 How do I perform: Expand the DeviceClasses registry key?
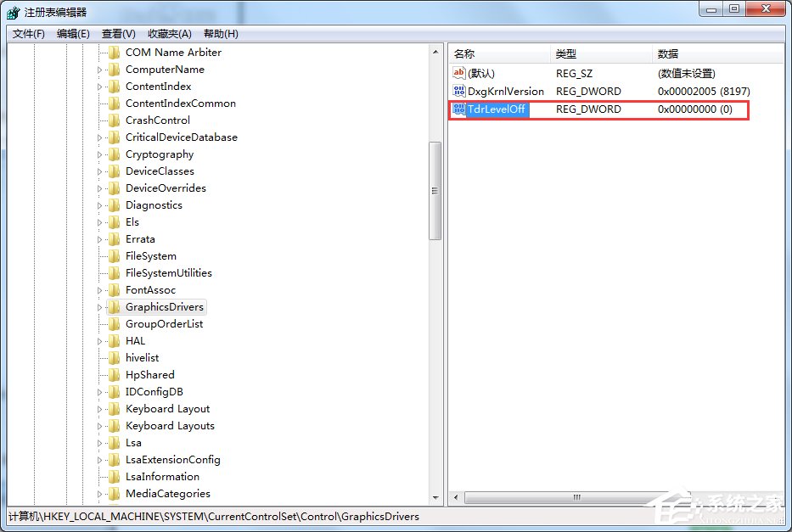(x=101, y=171)
